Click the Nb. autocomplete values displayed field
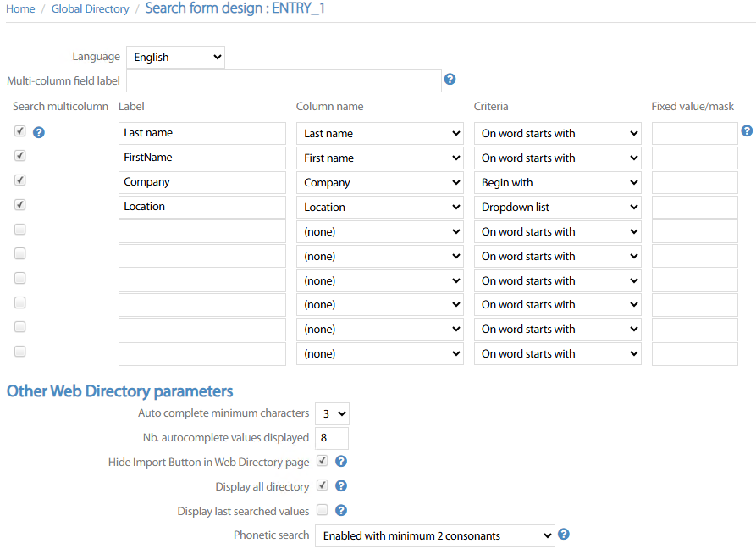Viewport: 756px width, 549px height. click(332, 438)
